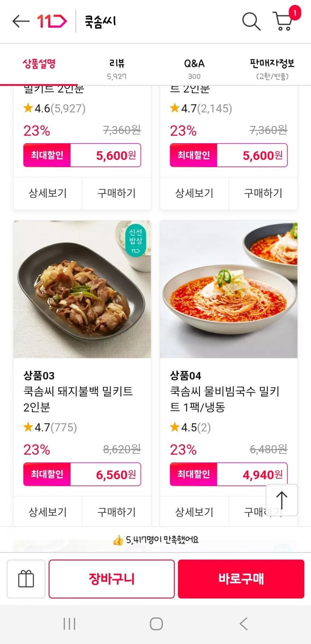This screenshot has height=644, width=311.
Task: Tap the scroll-to-top arrow button
Action: [x=282, y=500]
